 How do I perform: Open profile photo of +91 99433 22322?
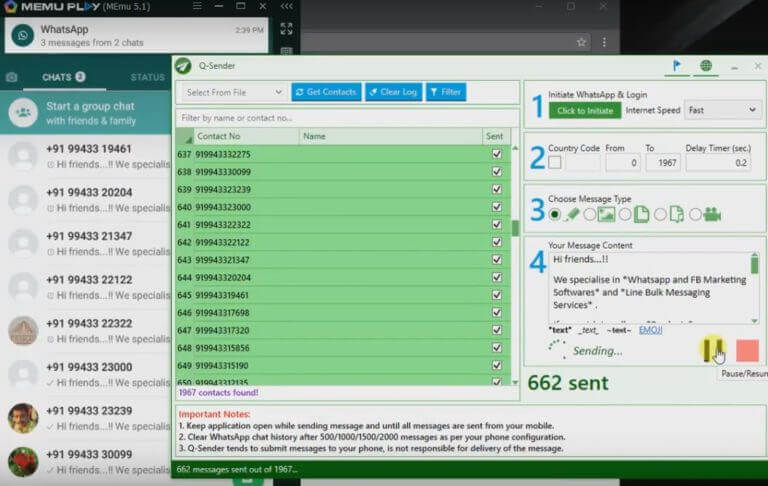coord(23,331)
